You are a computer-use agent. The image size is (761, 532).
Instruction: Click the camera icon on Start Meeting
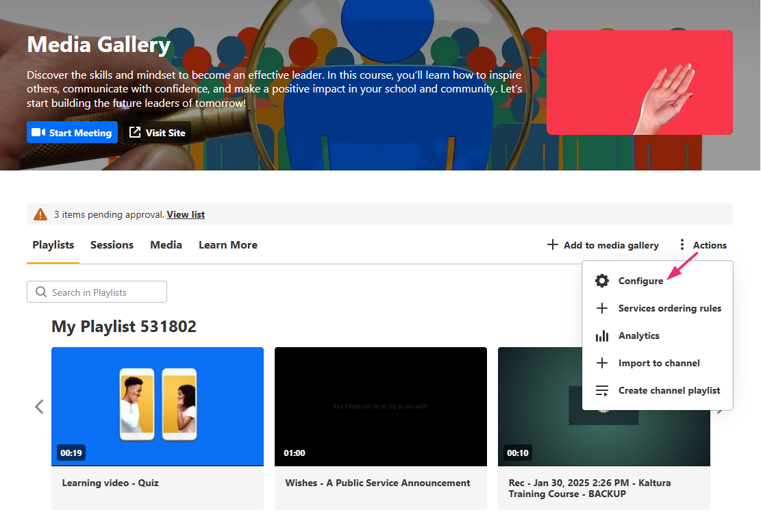coord(38,132)
